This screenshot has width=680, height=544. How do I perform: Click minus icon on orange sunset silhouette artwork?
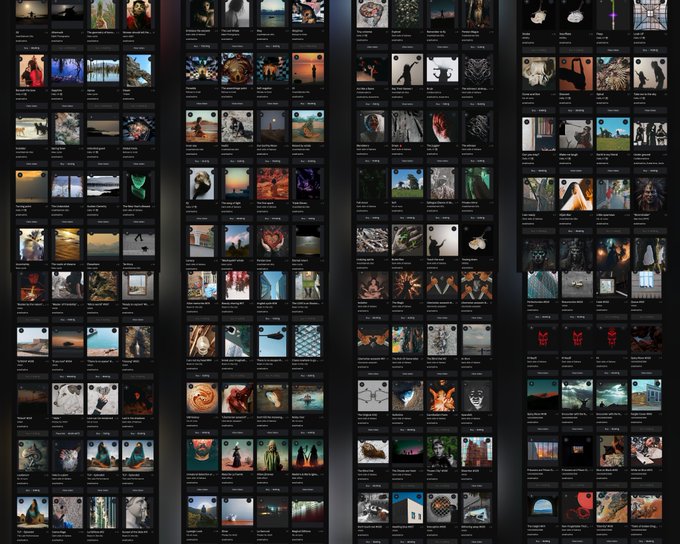tap(319, 57)
